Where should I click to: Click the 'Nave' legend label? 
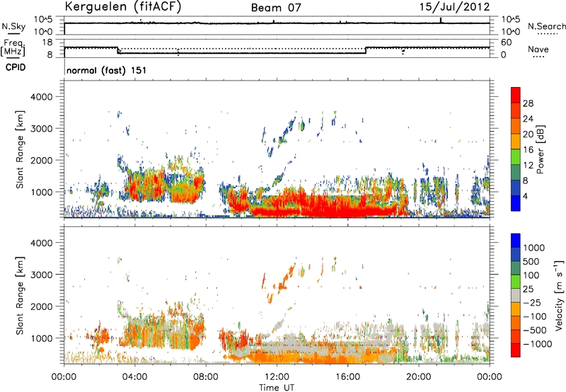coord(538,50)
